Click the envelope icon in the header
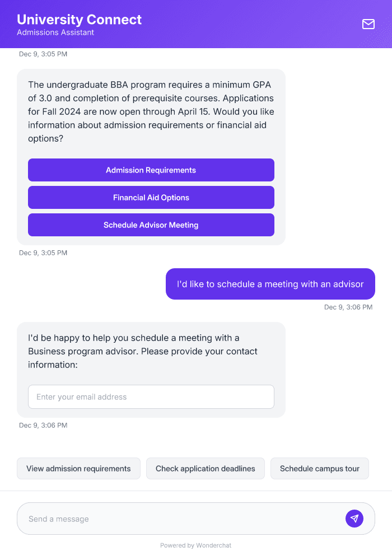Image resolution: width=392 pixels, height=560 pixels. coord(368,24)
